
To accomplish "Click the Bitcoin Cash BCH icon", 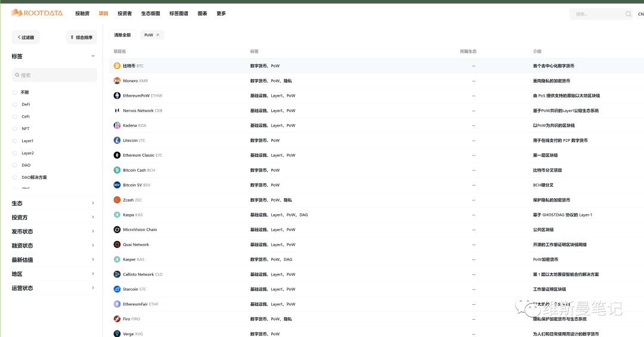I will pos(117,170).
